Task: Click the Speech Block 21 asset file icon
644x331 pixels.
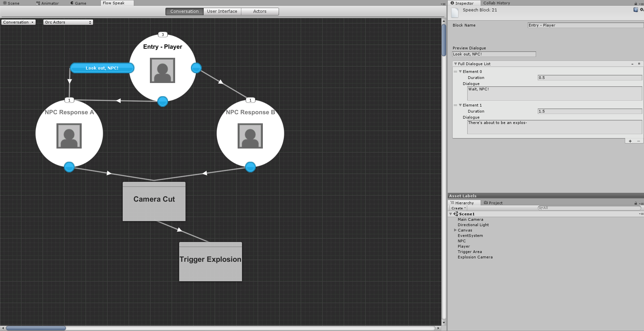Action: coord(455,12)
